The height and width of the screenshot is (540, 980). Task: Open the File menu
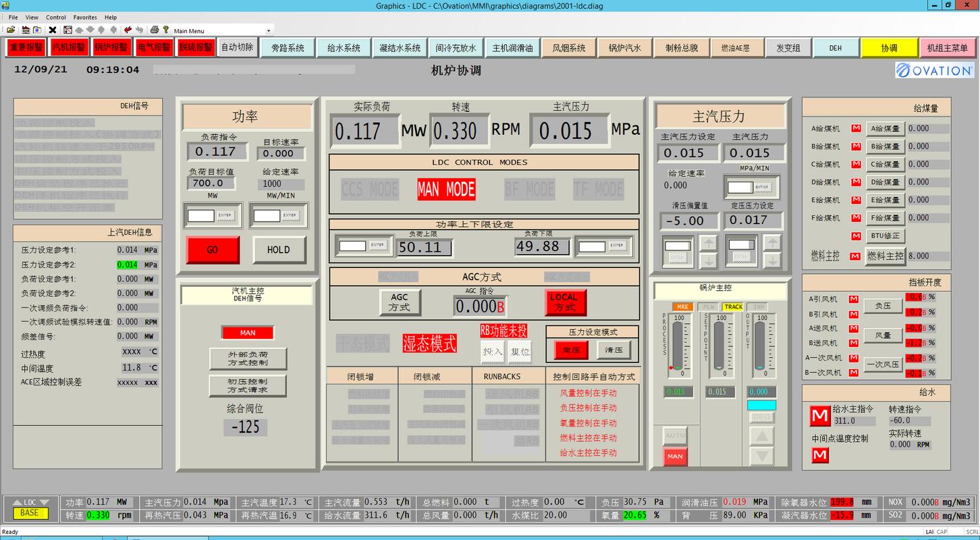pos(13,17)
